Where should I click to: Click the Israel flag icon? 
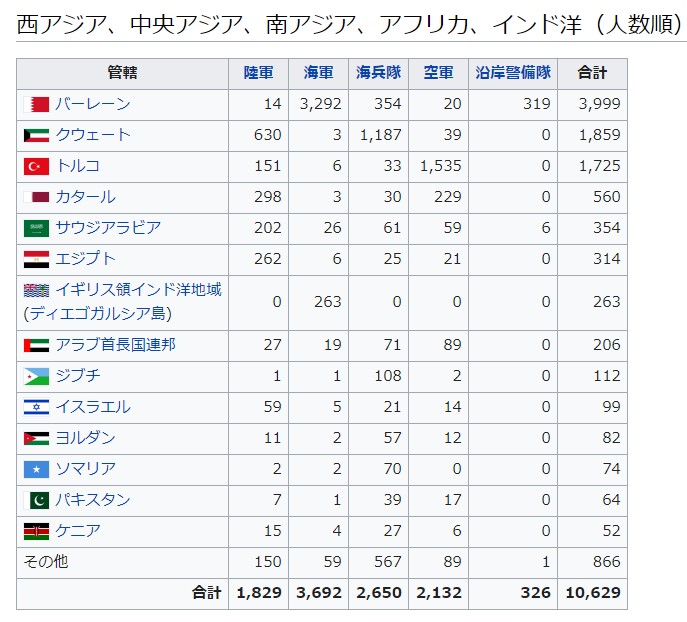point(36,408)
